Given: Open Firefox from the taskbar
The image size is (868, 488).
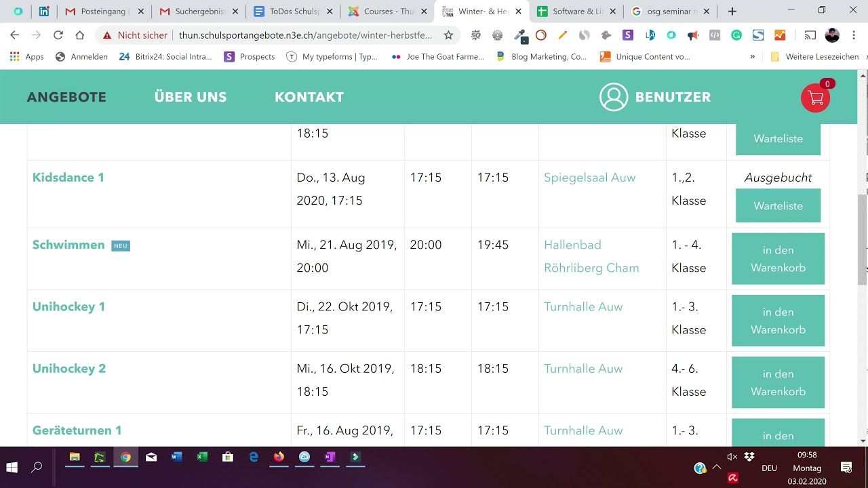Looking at the screenshot, I should click(x=279, y=457).
